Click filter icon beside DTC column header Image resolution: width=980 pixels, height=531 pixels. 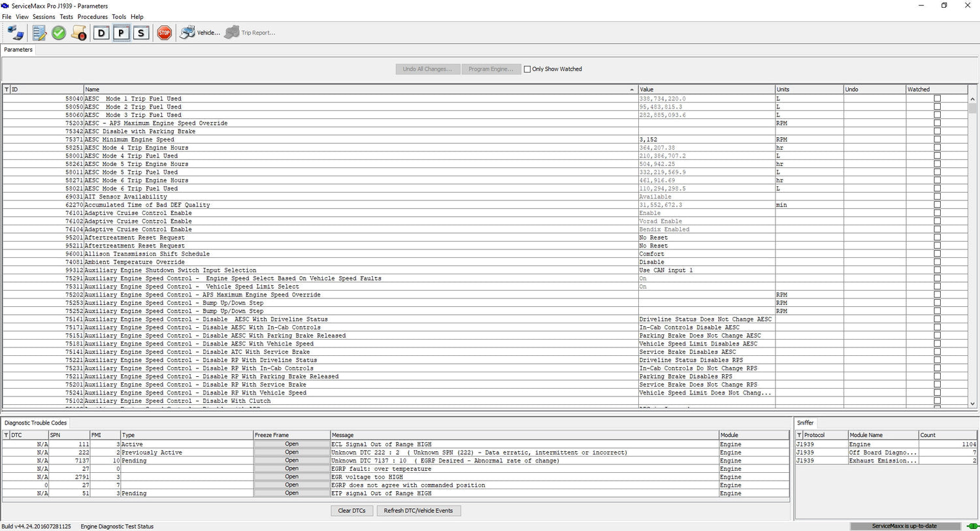tap(7, 435)
